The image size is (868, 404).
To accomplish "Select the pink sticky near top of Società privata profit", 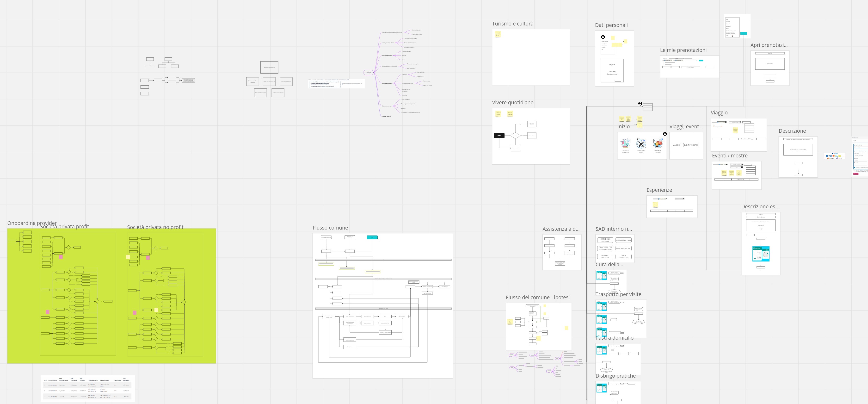I will click(x=61, y=257).
